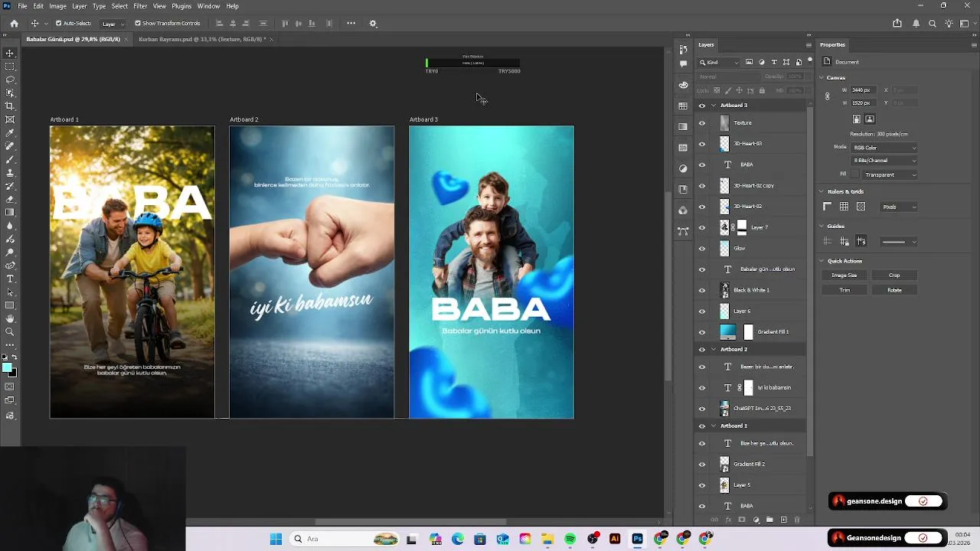Click the Rotate button
This screenshot has width=980, height=551.
coord(894,290)
